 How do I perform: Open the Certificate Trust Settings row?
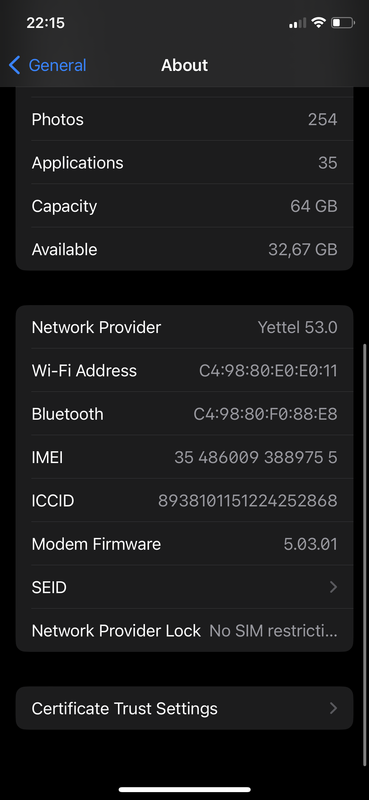(184, 708)
